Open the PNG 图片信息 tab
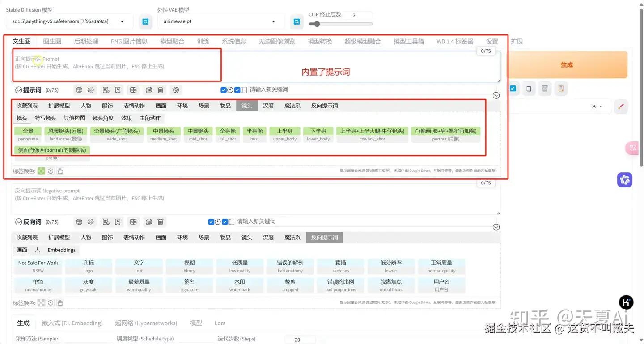Screen dimensions: 644x344 (129, 41)
